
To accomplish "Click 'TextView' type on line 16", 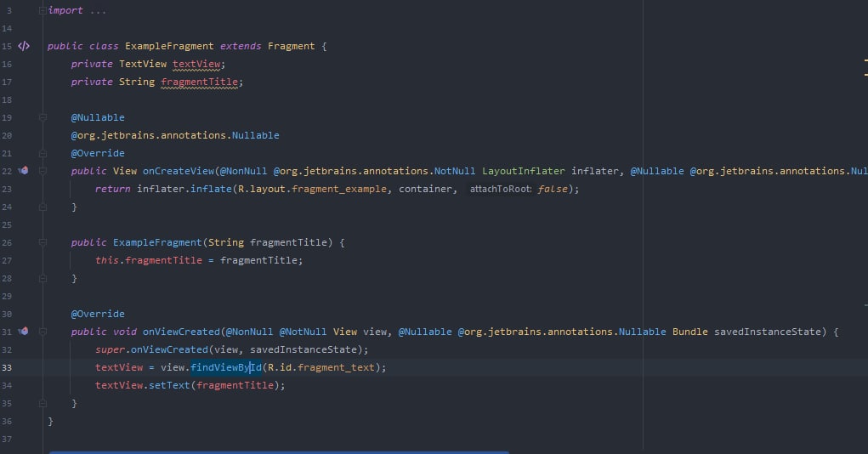I will point(143,65).
